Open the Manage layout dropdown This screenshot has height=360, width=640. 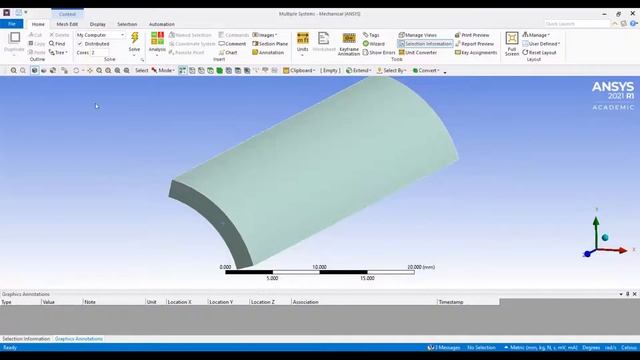(x=536, y=35)
